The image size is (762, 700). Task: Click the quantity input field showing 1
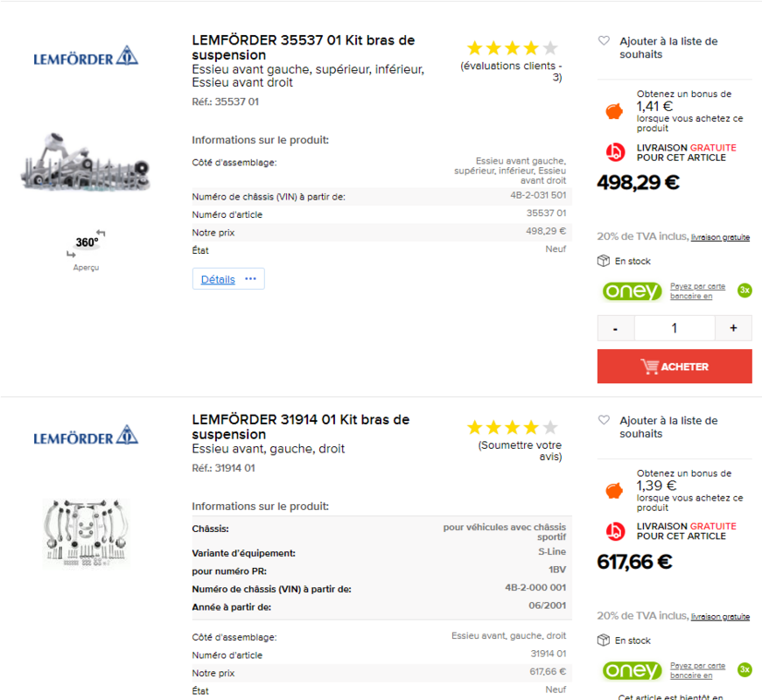click(675, 328)
